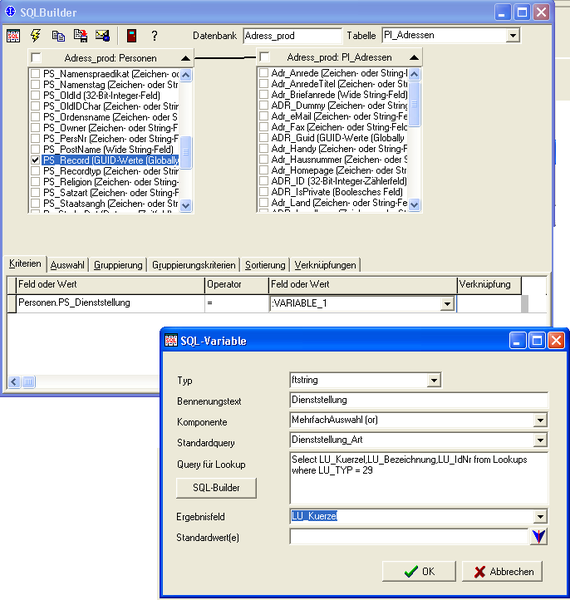Screen dimensions: 570x600
Task: Run the query with the lightning bolt icon
Action: coord(36,36)
